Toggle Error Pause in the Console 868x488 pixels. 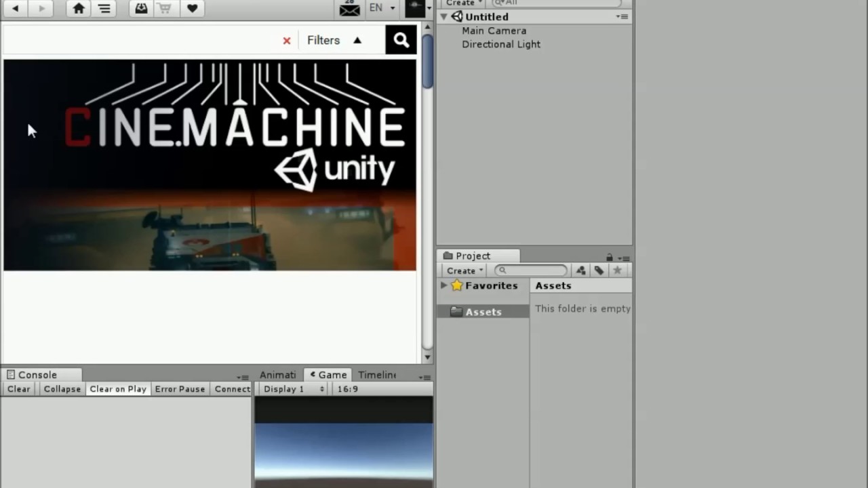click(x=180, y=388)
